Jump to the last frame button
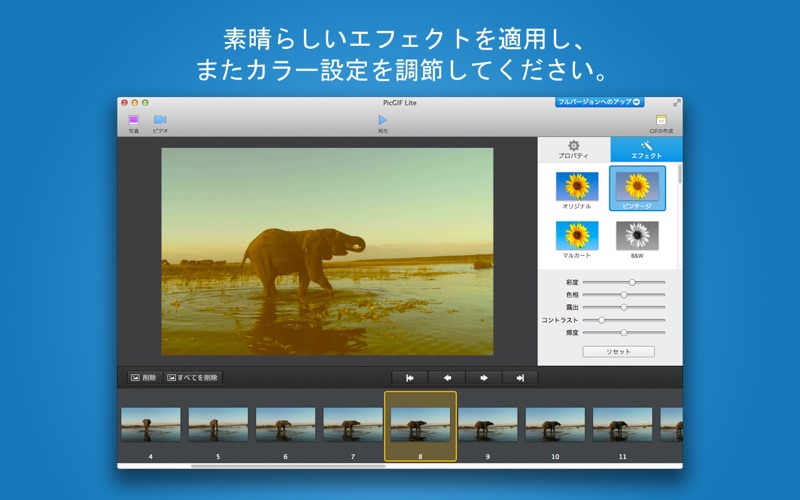 520,378
